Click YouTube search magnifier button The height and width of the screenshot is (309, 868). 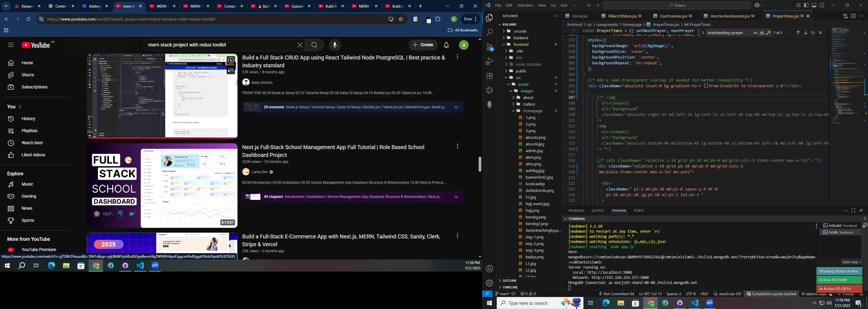click(x=314, y=45)
